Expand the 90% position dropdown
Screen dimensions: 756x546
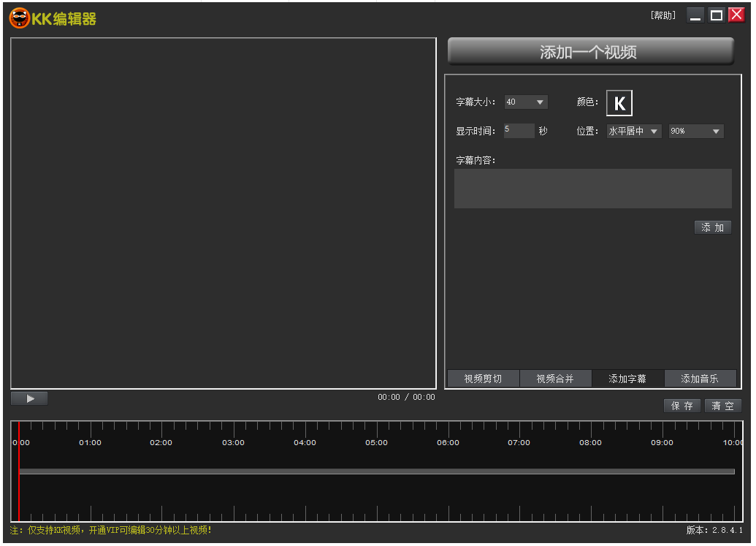click(715, 132)
